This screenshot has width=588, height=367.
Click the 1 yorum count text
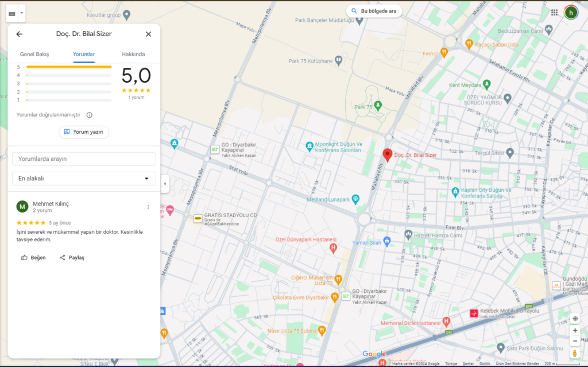(x=136, y=97)
